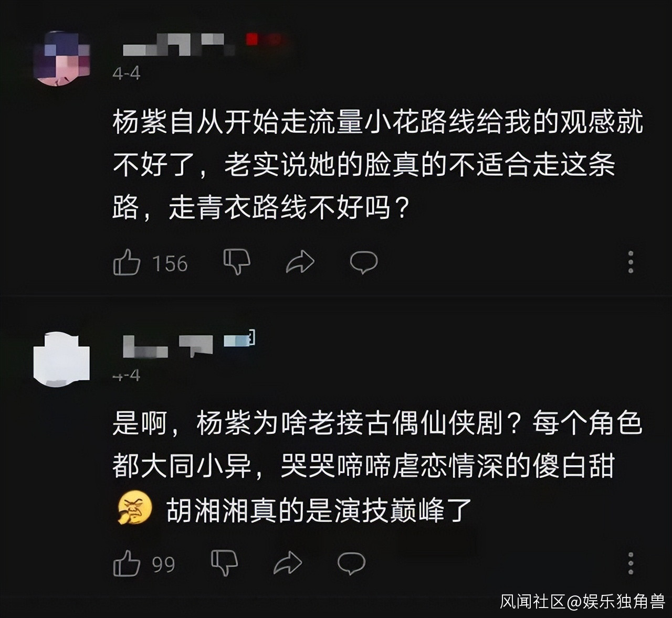Open more options for the first comment

tap(631, 262)
